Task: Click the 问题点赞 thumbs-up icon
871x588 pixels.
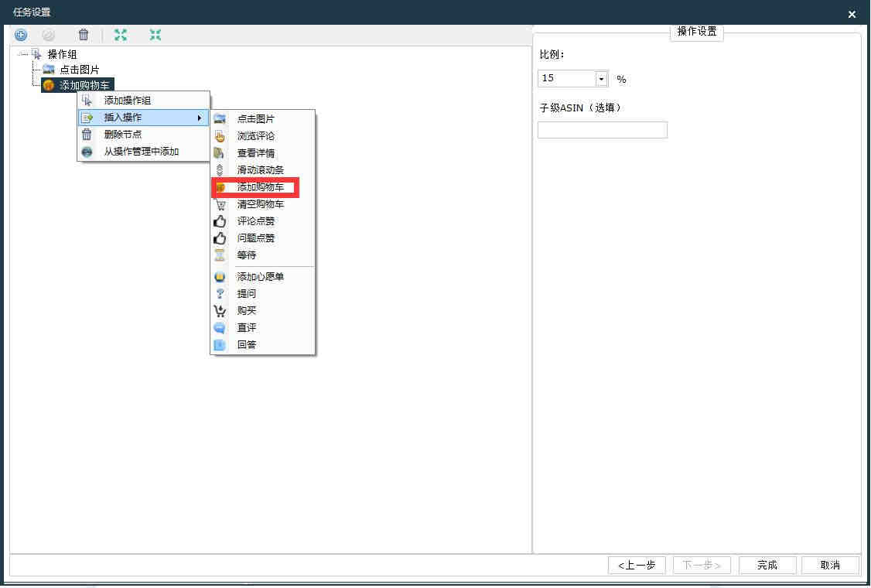Action: (x=220, y=238)
